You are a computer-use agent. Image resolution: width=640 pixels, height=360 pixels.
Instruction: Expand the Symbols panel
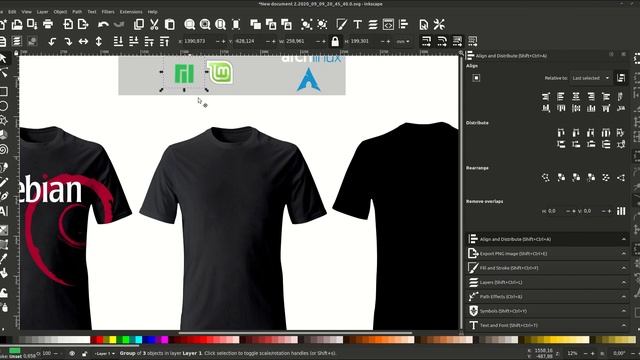point(547,311)
